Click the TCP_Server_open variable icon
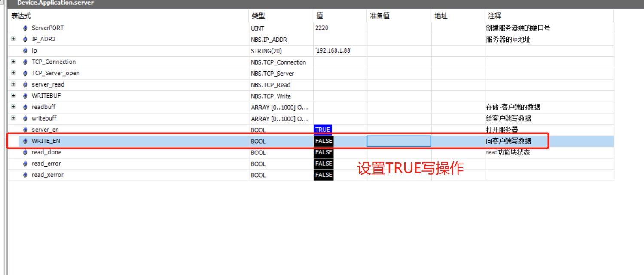 tap(26, 73)
